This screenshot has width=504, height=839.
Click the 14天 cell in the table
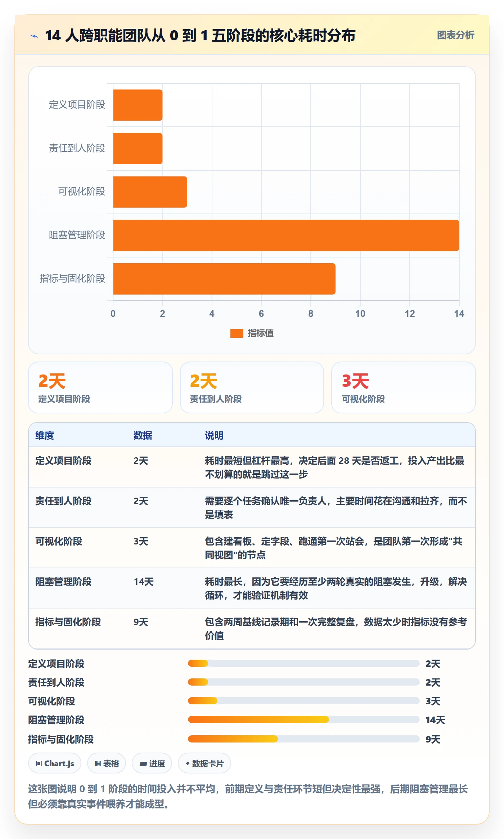click(144, 582)
